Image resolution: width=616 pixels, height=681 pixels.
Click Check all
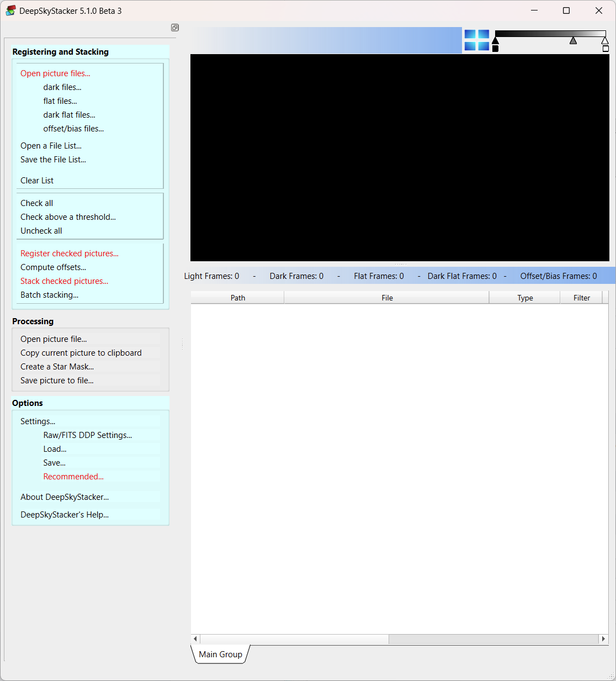(x=36, y=203)
